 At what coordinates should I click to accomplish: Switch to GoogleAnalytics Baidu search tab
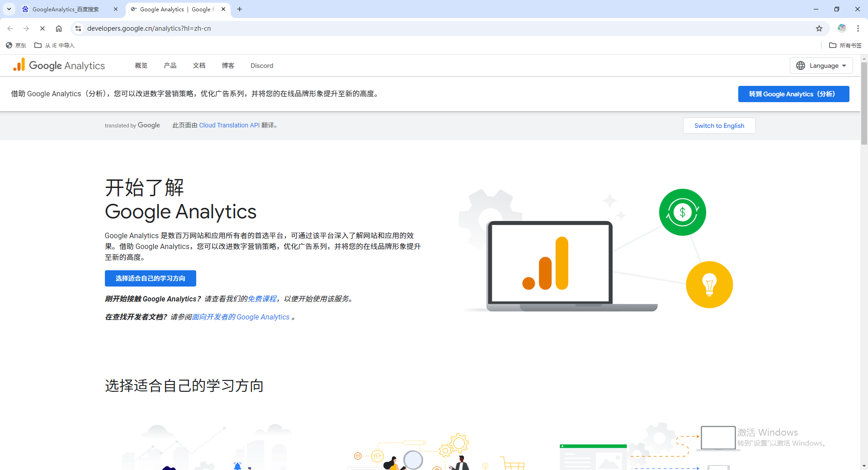point(66,9)
